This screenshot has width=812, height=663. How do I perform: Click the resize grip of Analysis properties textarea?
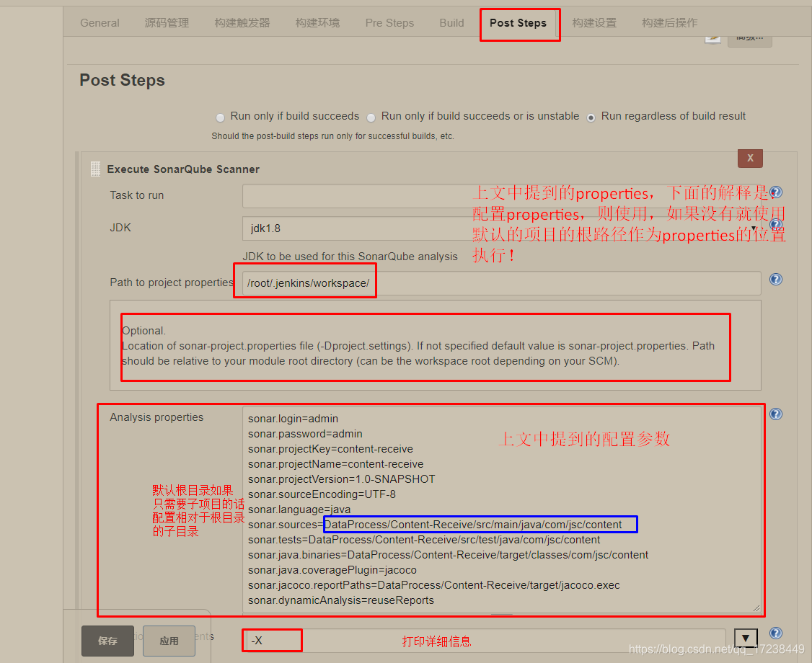(756, 608)
